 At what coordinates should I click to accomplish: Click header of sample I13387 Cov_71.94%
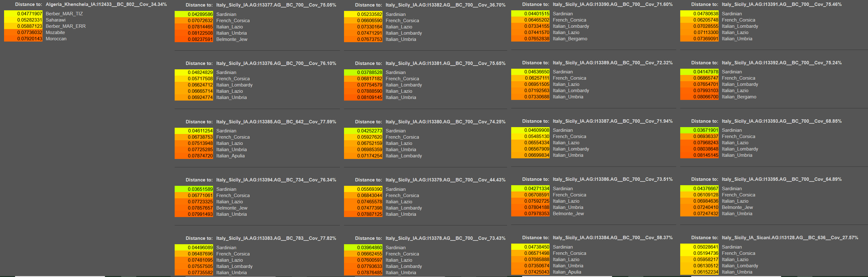pyautogui.click(x=613, y=121)
